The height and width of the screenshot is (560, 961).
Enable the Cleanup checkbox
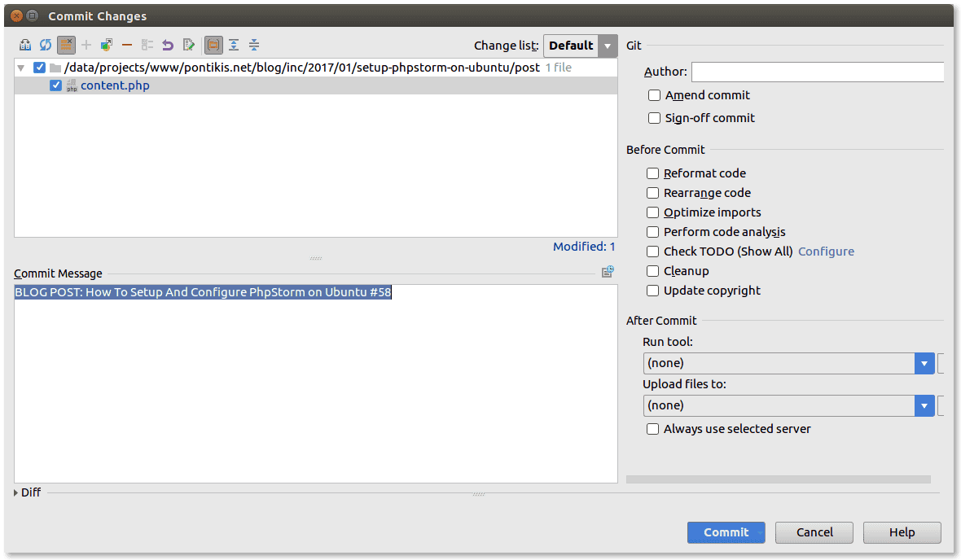click(652, 271)
